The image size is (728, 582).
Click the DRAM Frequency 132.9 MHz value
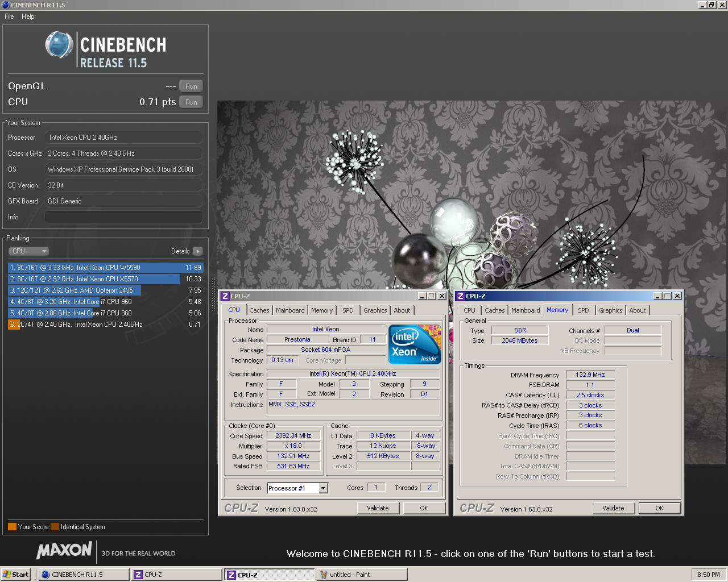point(590,375)
